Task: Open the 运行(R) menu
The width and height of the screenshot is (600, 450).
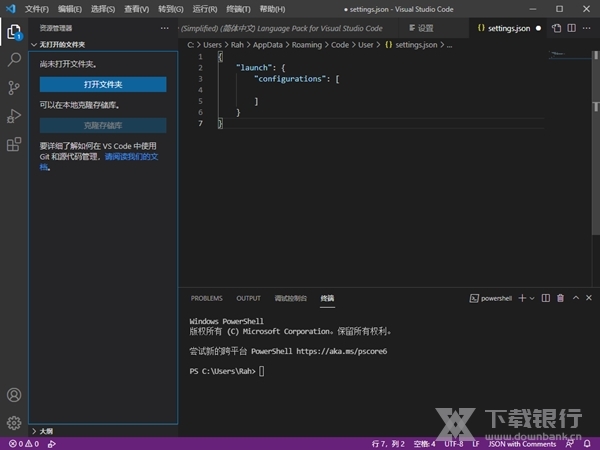Action: 205,9
